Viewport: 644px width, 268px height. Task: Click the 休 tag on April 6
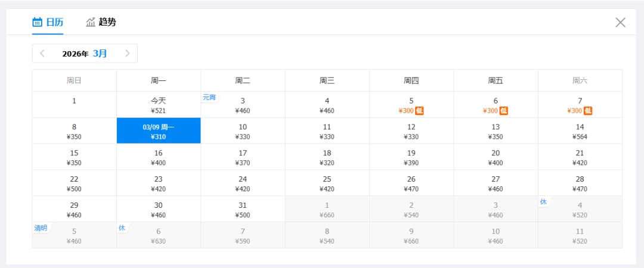click(122, 228)
